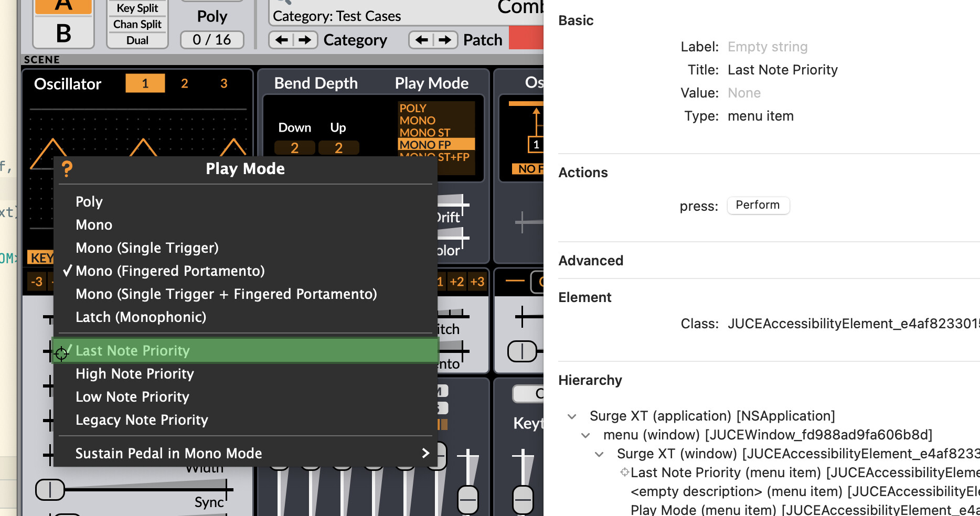Select Chan Split scene mode

tap(137, 24)
